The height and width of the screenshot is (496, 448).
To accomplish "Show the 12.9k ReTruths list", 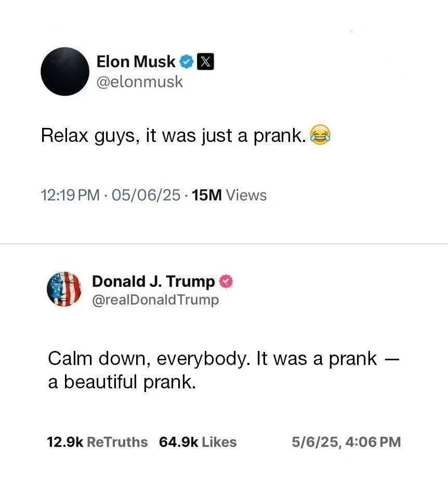I will coord(97,442).
